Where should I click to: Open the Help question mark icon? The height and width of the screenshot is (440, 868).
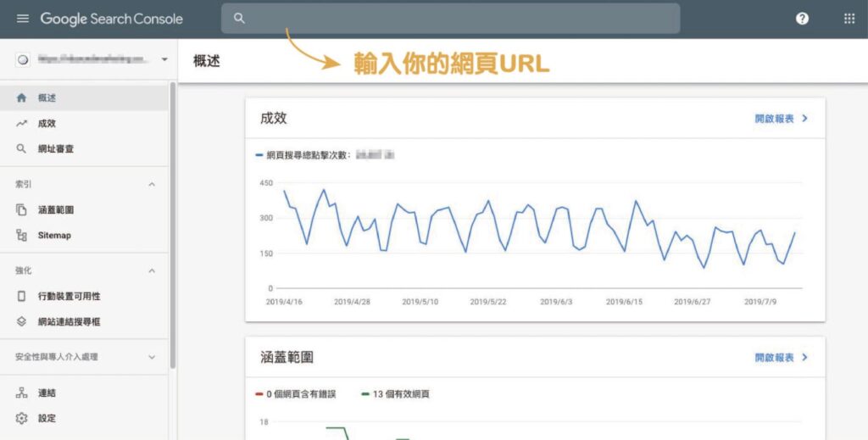(802, 19)
